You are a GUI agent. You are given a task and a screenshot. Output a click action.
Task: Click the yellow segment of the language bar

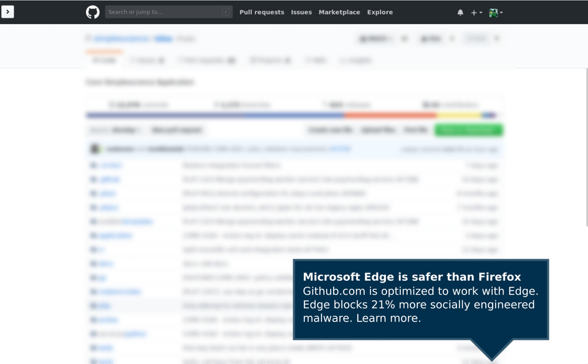pyautogui.click(x=459, y=115)
